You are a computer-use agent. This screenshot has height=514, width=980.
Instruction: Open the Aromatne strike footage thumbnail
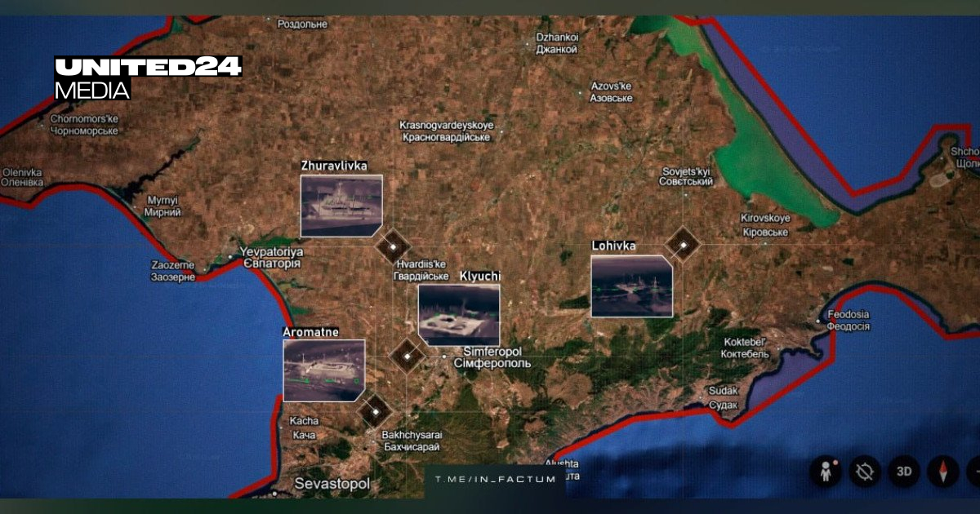point(324,370)
